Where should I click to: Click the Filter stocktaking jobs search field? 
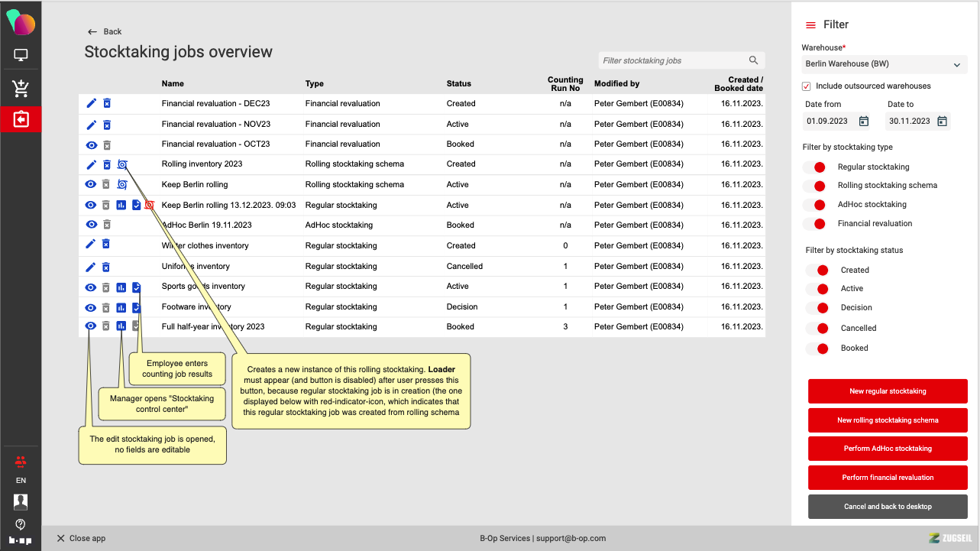(672, 61)
